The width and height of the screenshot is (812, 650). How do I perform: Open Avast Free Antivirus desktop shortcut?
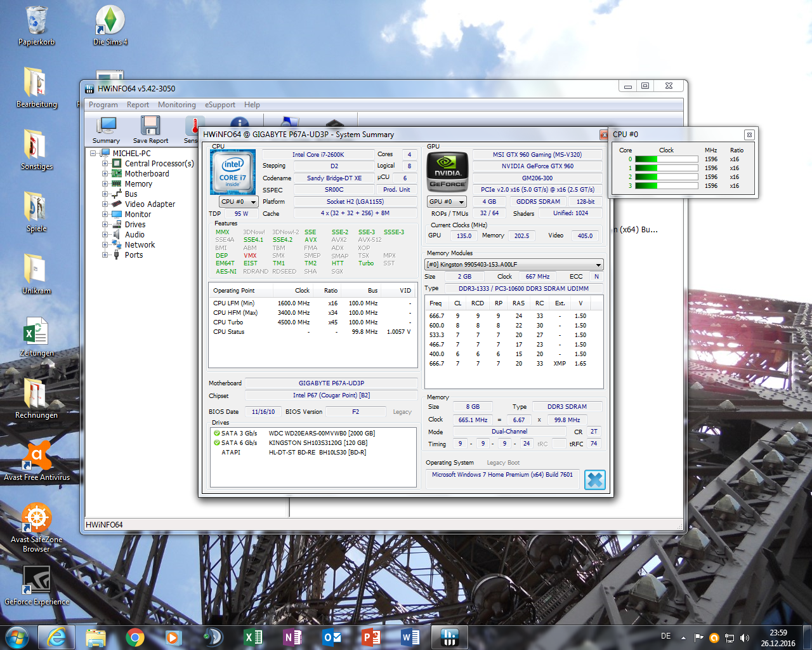pos(37,460)
